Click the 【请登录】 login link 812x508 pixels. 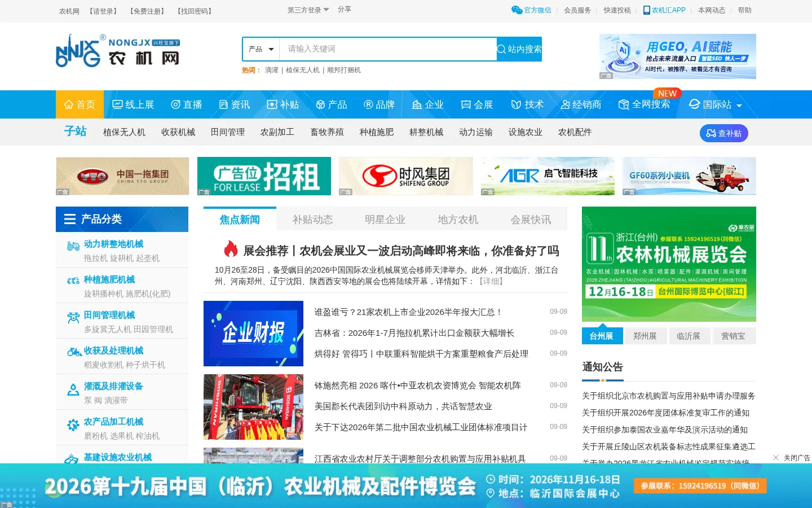coord(103,11)
